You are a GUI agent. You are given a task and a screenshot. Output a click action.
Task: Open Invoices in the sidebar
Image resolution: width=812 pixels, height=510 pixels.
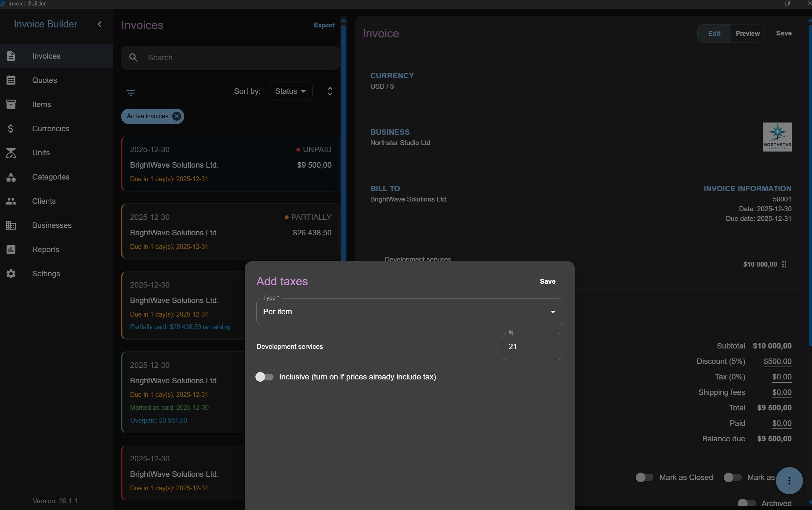tap(56, 56)
